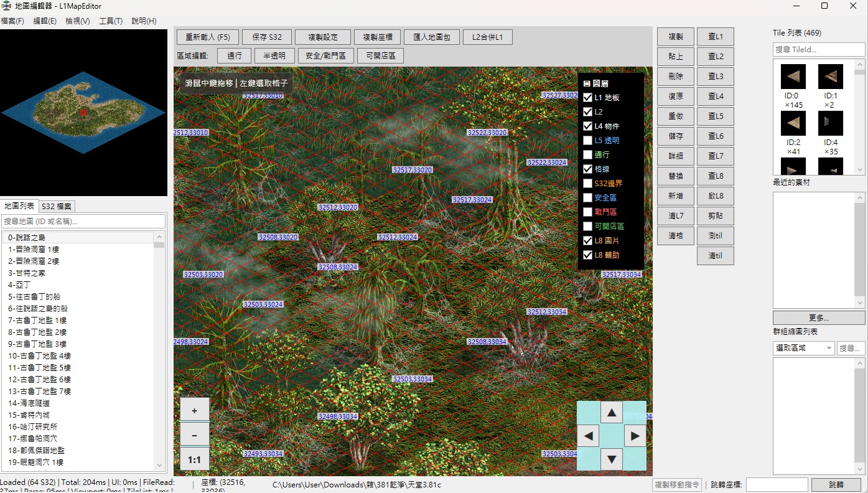Click the 查L4 button
868x493 pixels.
(716, 96)
